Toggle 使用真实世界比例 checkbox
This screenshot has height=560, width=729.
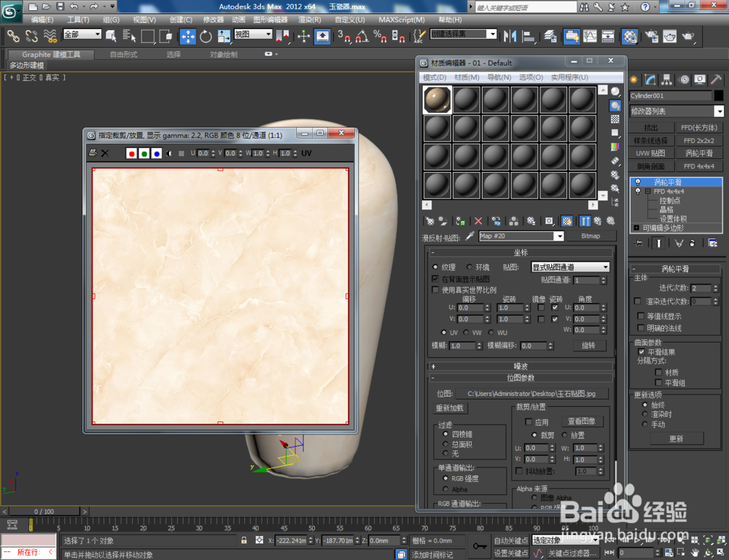pos(435,289)
